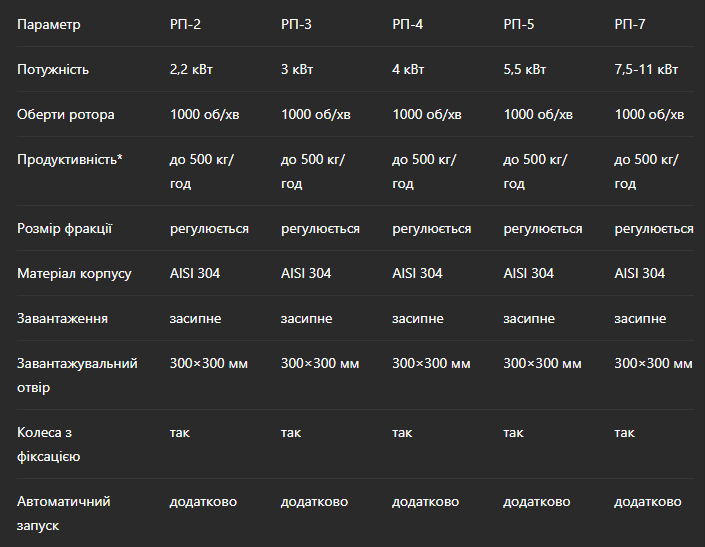Click AISI 304 in the РП-4 column
The width and height of the screenshot is (705, 547).
417,273
